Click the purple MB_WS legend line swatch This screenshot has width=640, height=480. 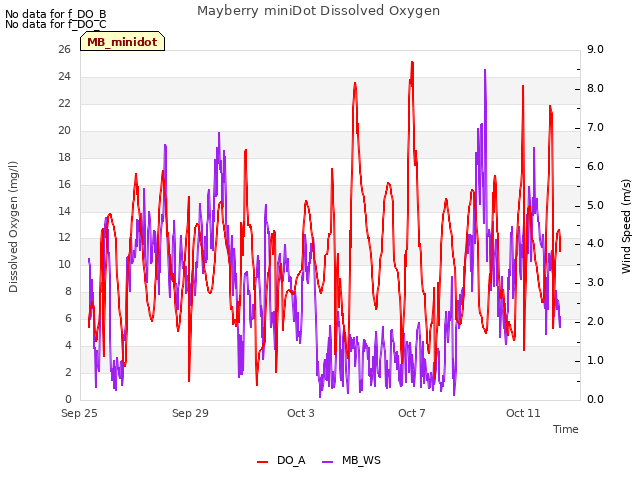tap(328, 462)
